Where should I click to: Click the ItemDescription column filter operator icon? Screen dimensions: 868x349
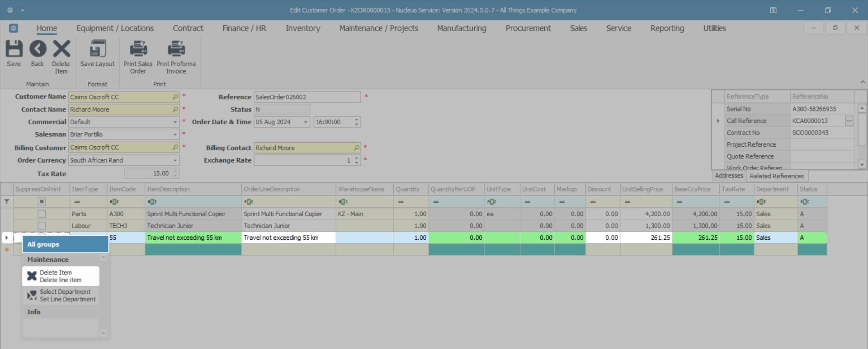pos(152,202)
